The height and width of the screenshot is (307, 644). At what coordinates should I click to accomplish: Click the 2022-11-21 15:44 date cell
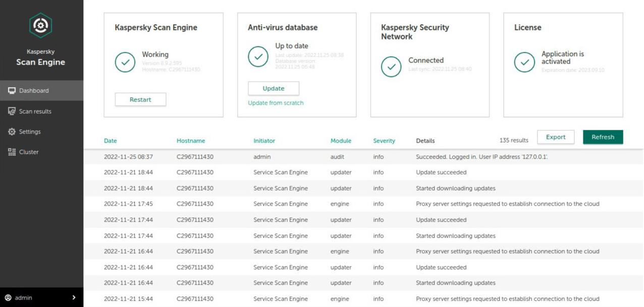click(x=128, y=299)
